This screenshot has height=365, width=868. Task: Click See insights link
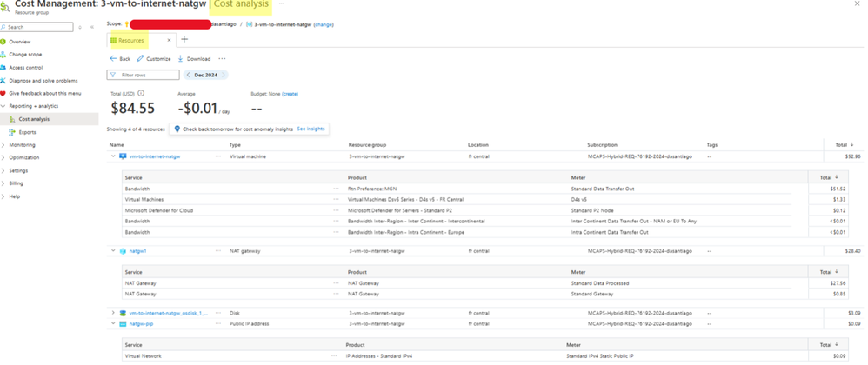(311, 129)
